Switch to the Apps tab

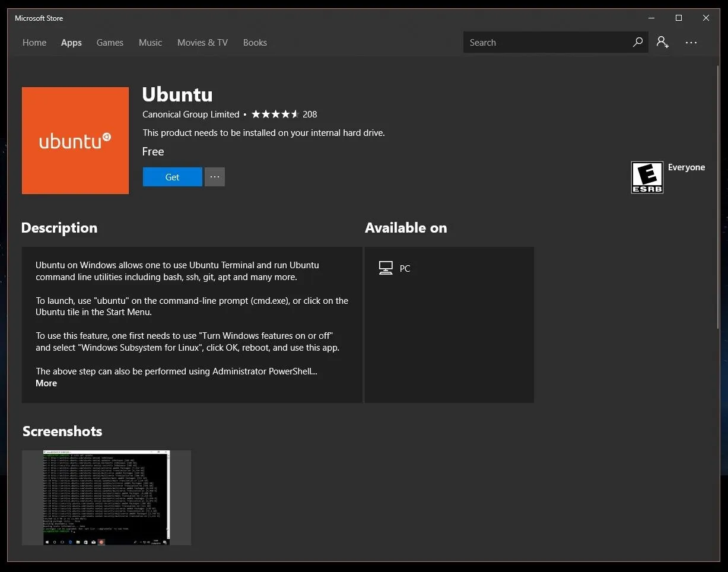(x=71, y=43)
